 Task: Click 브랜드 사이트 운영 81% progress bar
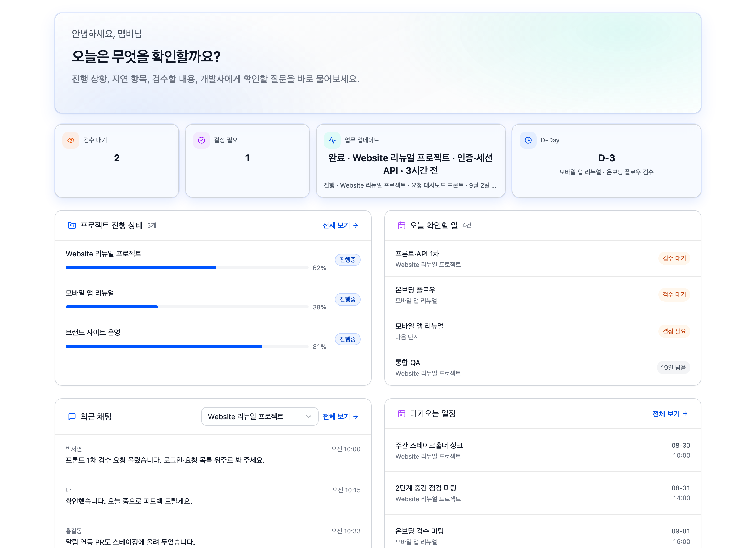(x=187, y=347)
